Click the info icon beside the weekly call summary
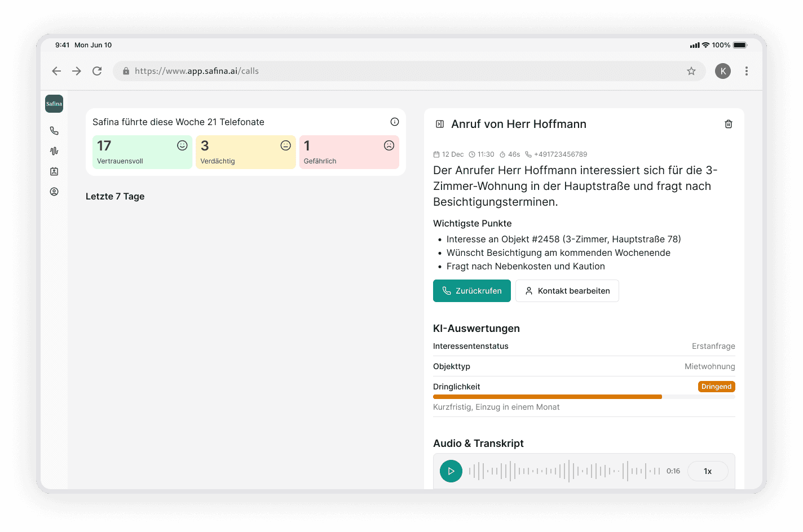 [395, 122]
